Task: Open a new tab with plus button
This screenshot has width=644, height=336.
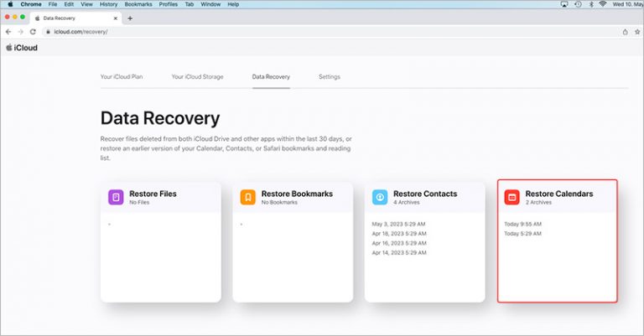Action: click(130, 18)
